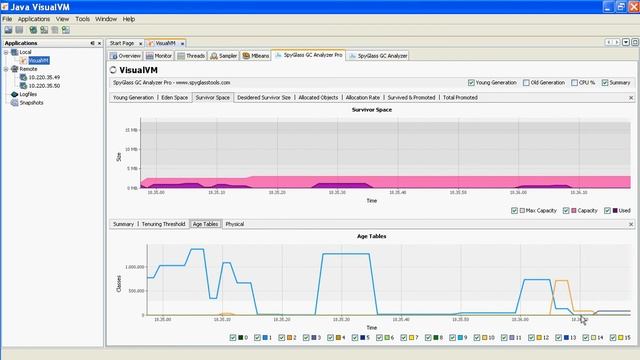Viewport: 640px width, 360px height.
Task: Uncheck the age 15 series checkbox
Action: pos(613,338)
